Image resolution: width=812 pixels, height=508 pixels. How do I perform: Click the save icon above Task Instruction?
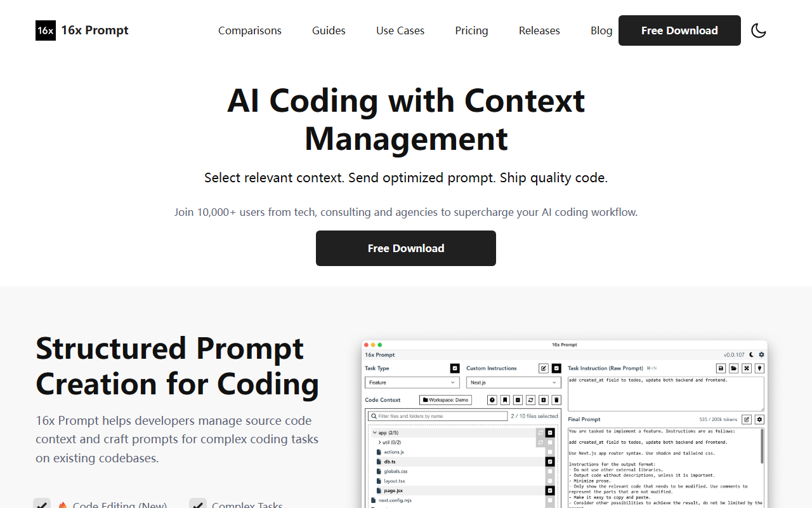coord(721,368)
